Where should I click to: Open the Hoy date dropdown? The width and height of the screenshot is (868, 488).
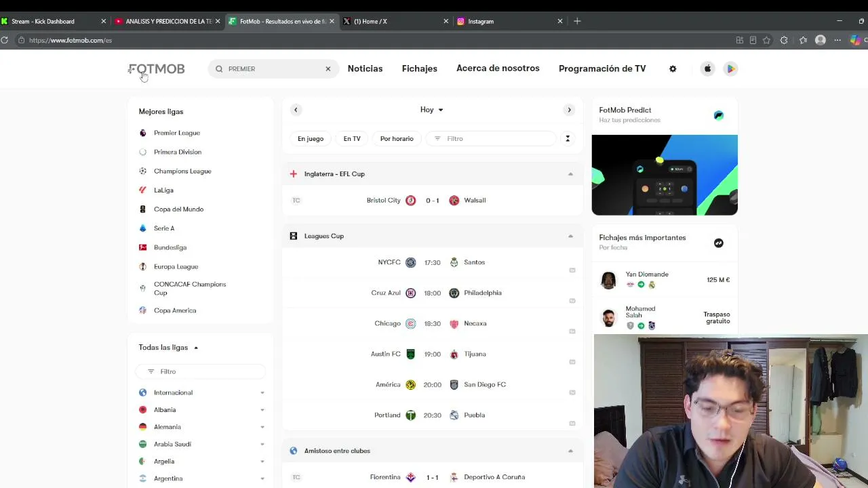coord(432,110)
